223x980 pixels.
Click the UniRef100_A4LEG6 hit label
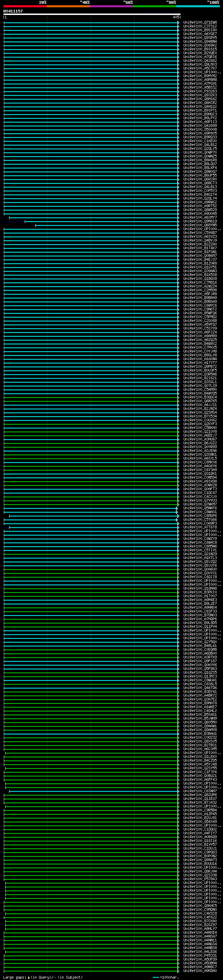(x=200, y=952)
